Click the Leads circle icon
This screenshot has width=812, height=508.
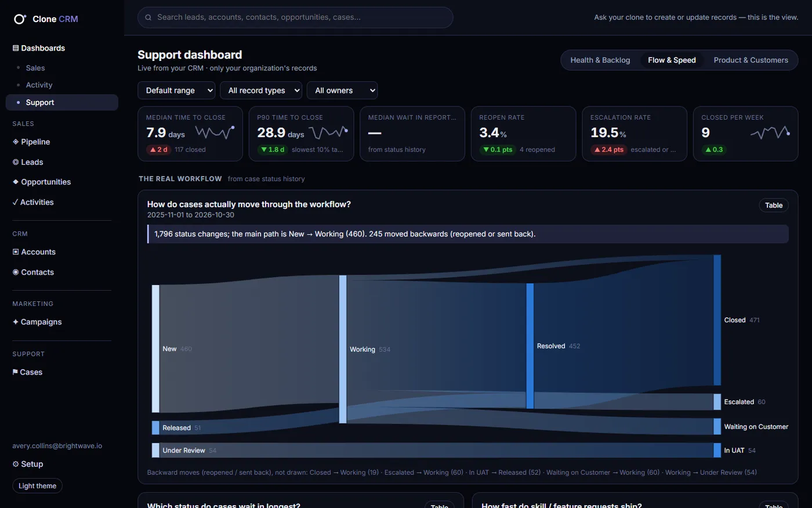click(16, 162)
